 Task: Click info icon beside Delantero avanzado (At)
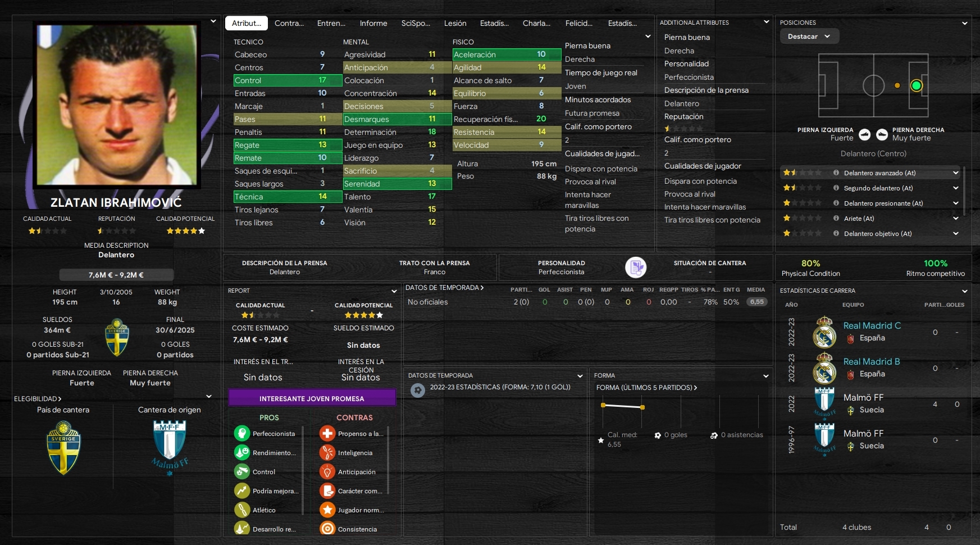pos(836,173)
